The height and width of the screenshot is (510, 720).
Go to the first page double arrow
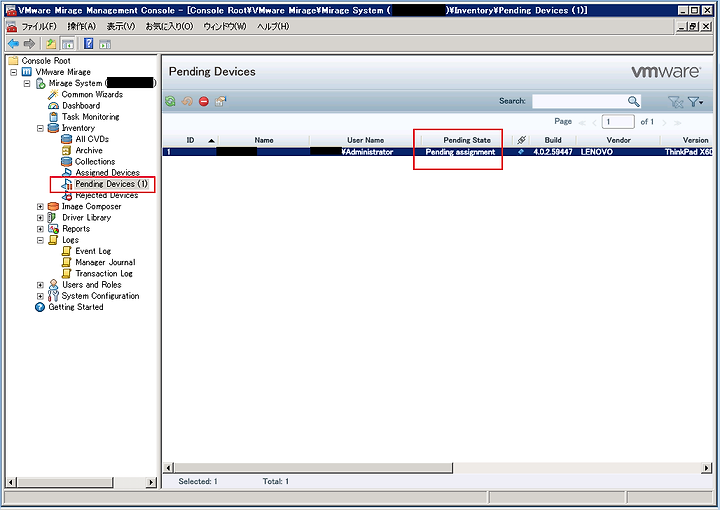point(582,123)
